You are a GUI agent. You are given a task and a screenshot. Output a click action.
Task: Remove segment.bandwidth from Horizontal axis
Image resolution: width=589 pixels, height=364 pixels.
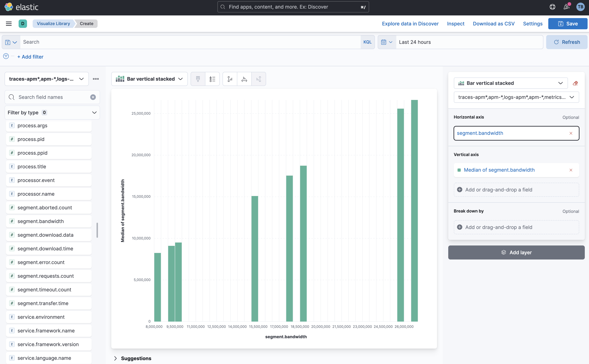click(x=571, y=133)
